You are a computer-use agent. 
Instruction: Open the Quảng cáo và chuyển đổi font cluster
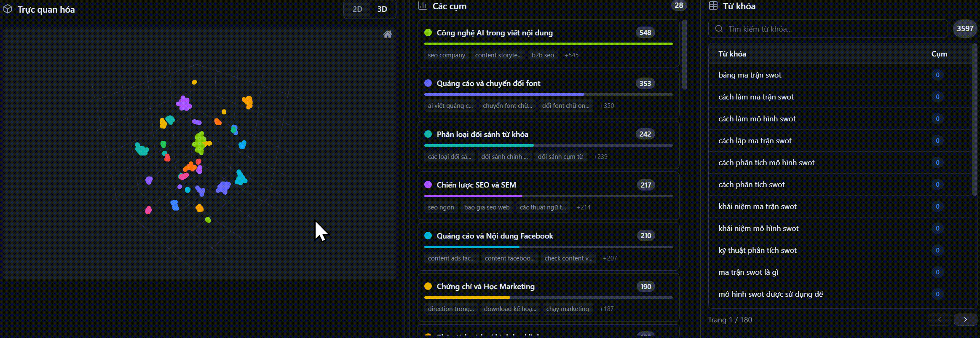[488, 83]
